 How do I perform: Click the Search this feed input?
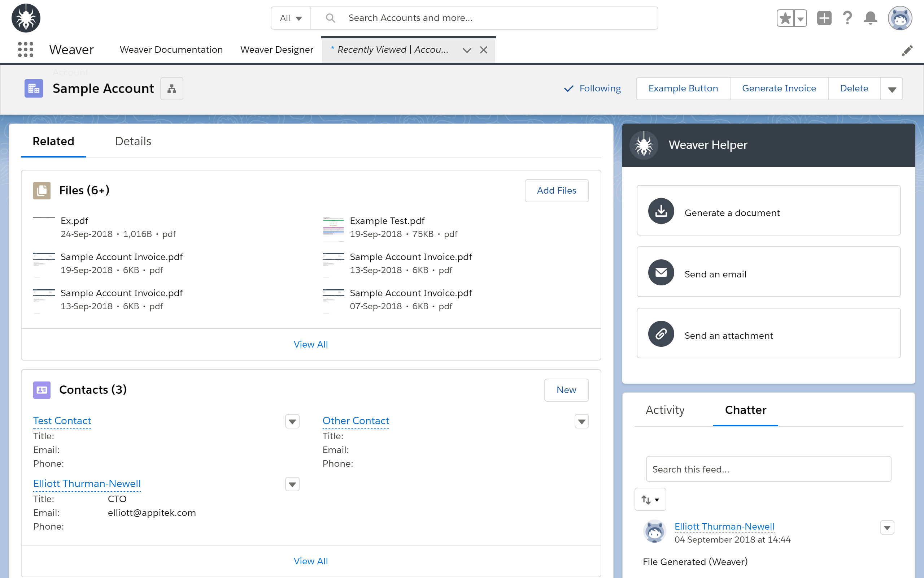pos(768,469)
